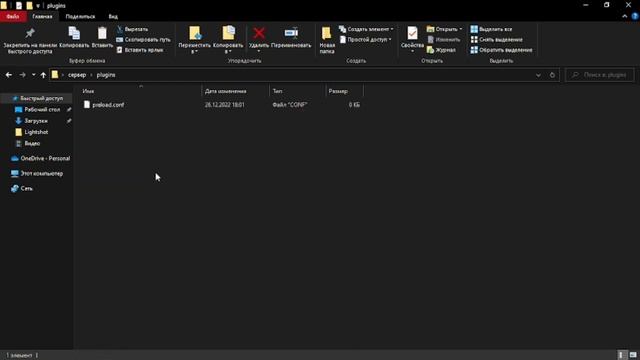
Task: Open Сеть (Network) in sidebar
Action: (27, 189)
